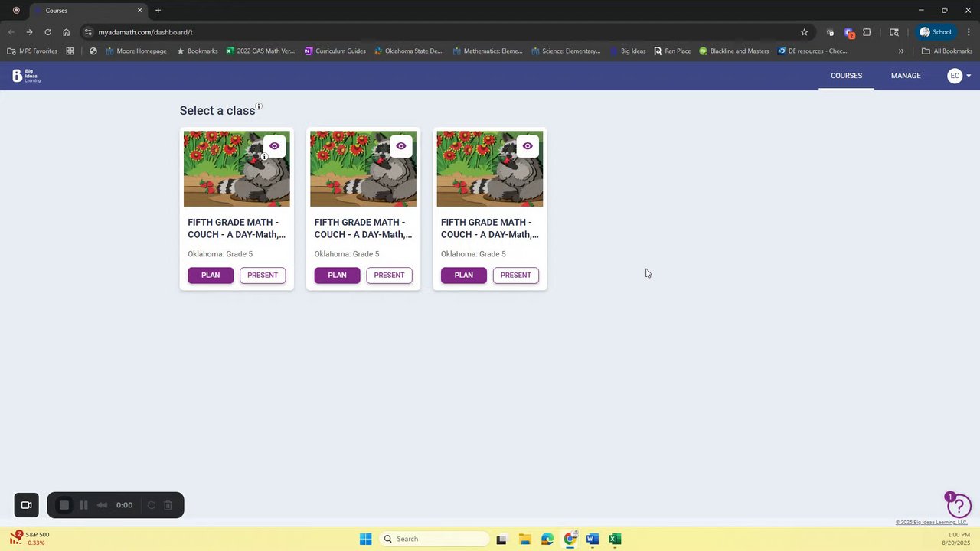Click the screen recorder camera icon
Viewport: 980px width, 551px height.
pos(26,505)
